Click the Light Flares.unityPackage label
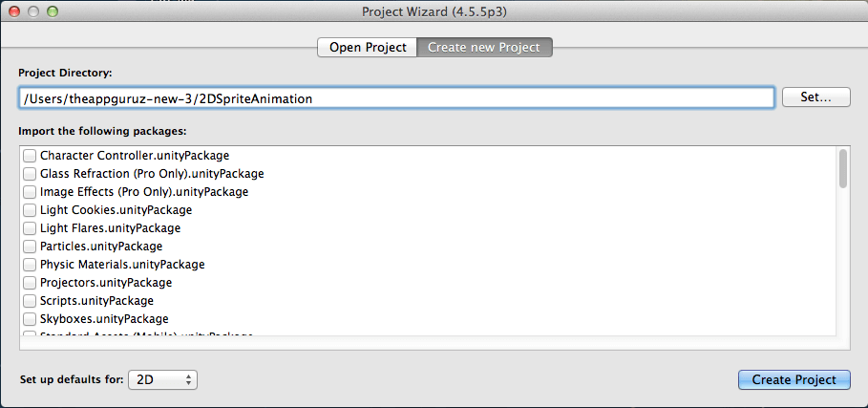Viewport: 868px width, 408px height. coord(110,228)
